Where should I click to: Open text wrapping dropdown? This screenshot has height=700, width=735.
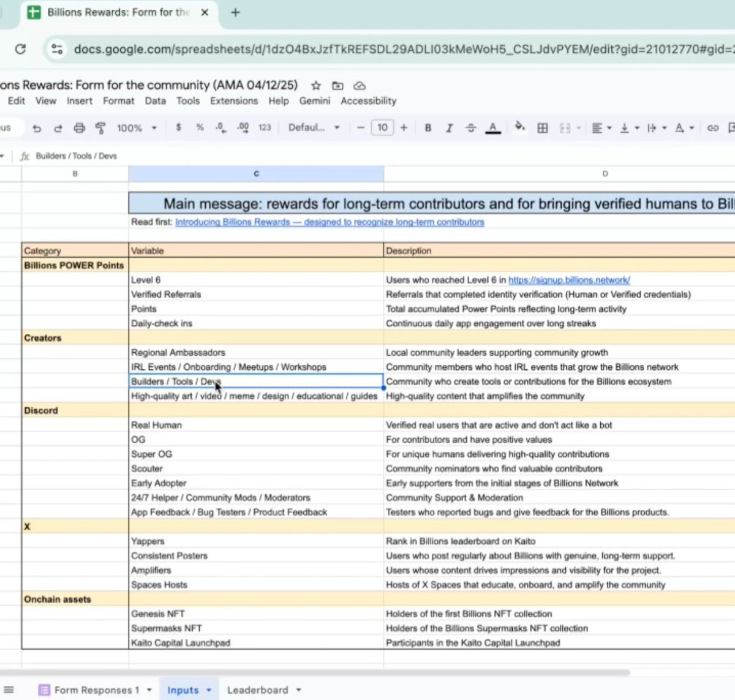pyautogui.click(x=657, y=128)
